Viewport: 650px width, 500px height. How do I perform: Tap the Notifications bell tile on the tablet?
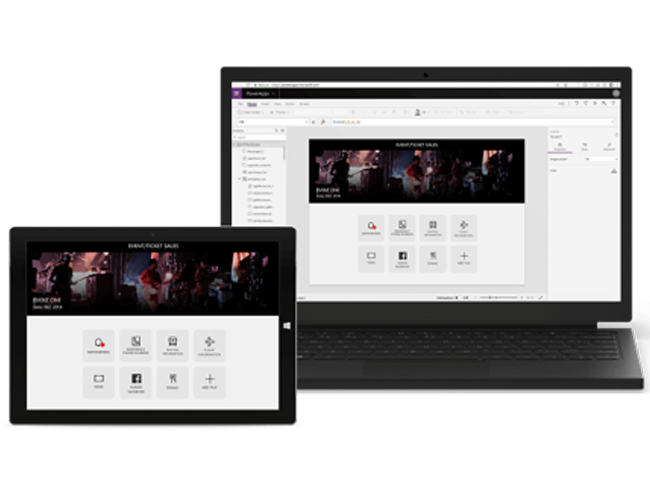99,346
